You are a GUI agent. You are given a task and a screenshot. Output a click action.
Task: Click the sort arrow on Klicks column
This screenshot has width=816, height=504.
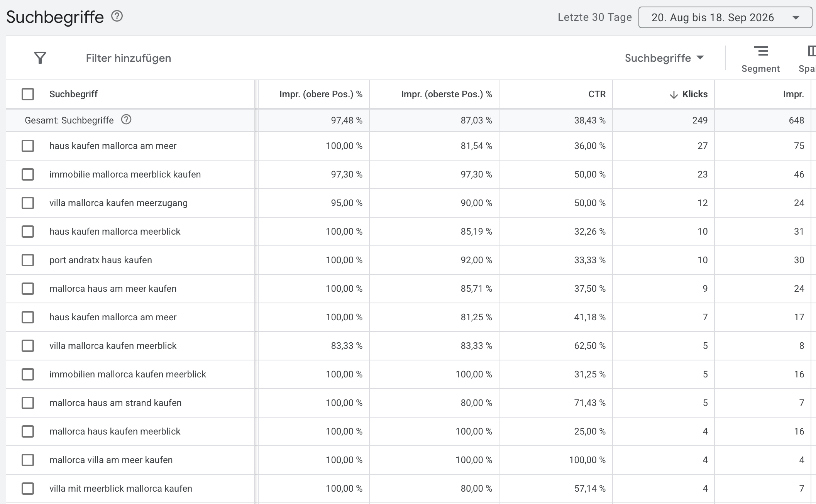674,95
